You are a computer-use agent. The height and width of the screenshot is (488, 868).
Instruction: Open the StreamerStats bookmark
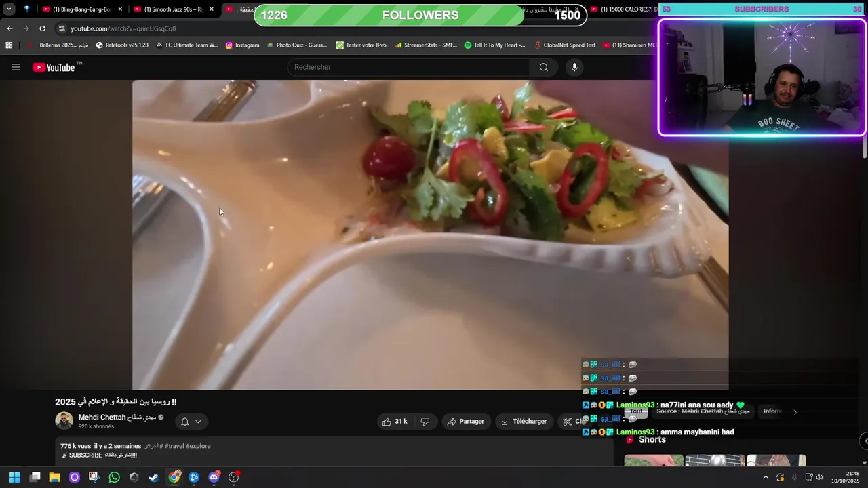(x=426, y=45)
